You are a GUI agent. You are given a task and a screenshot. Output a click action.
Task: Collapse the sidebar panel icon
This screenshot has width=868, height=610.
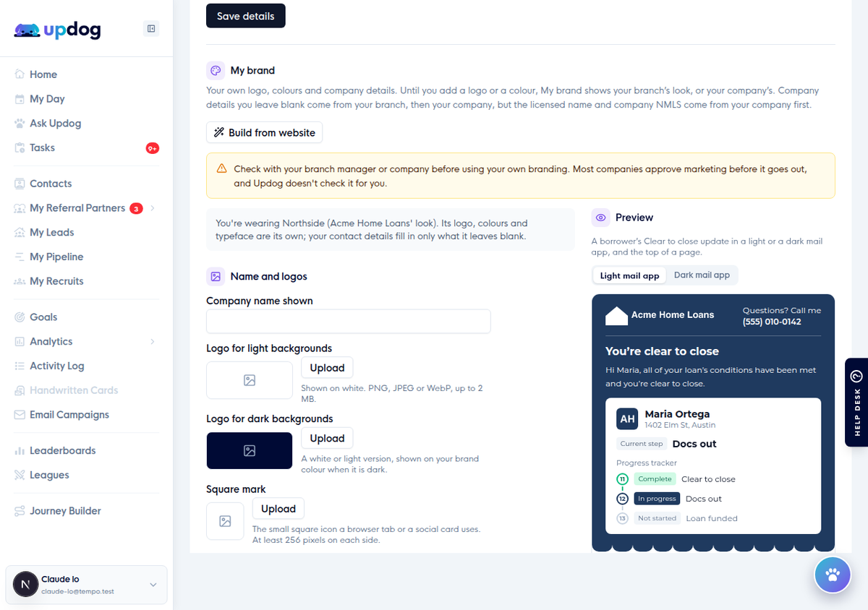[x=151, y=29]
